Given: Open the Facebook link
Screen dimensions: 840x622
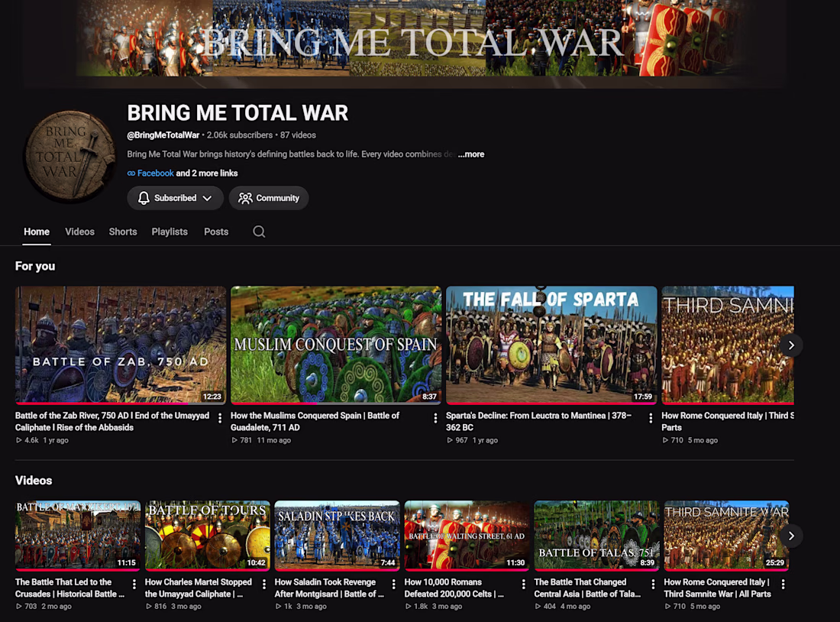Looking at the screenshot, I should click(155, 173).
